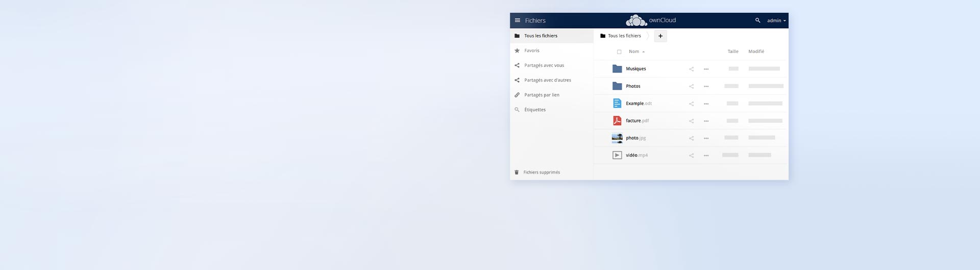Viewport: 980px width, 270px height.
Task: Click the Photos folder icon
Action: (x=617, y=86)
